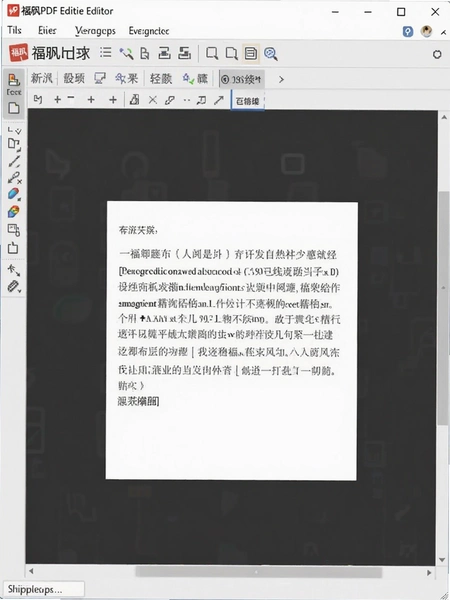Click the minus zoom-out icon
This screenshot has width=450, height=600.
(x=71, y=98)
